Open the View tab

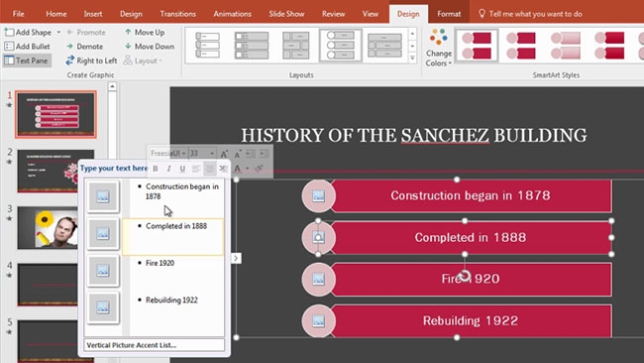coord(371,14)
